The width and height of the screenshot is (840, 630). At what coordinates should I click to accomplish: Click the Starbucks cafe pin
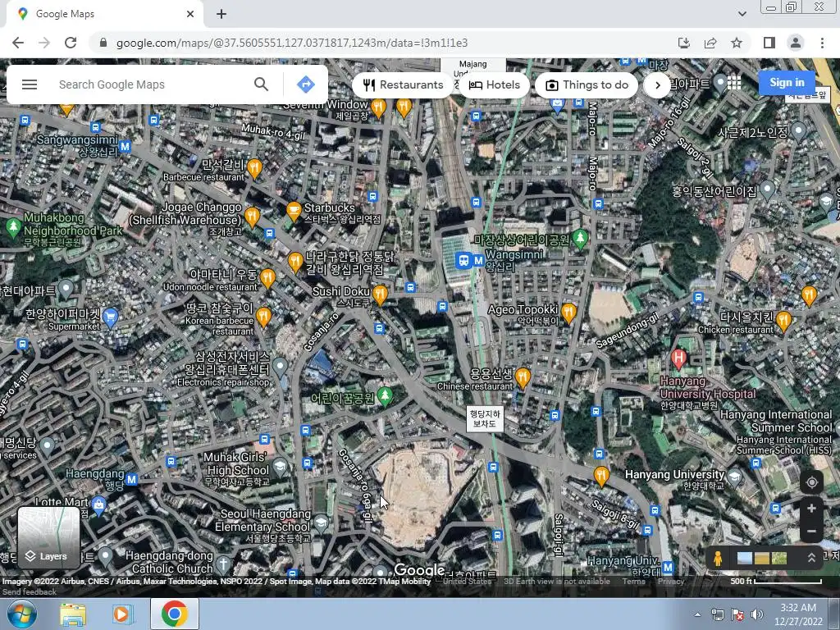click(x=294, y=211)
